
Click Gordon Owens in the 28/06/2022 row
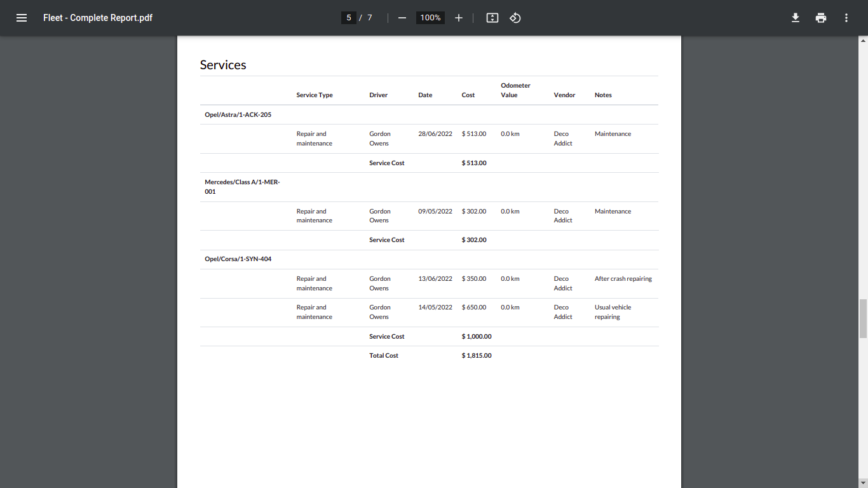click(x=380, y=139)
